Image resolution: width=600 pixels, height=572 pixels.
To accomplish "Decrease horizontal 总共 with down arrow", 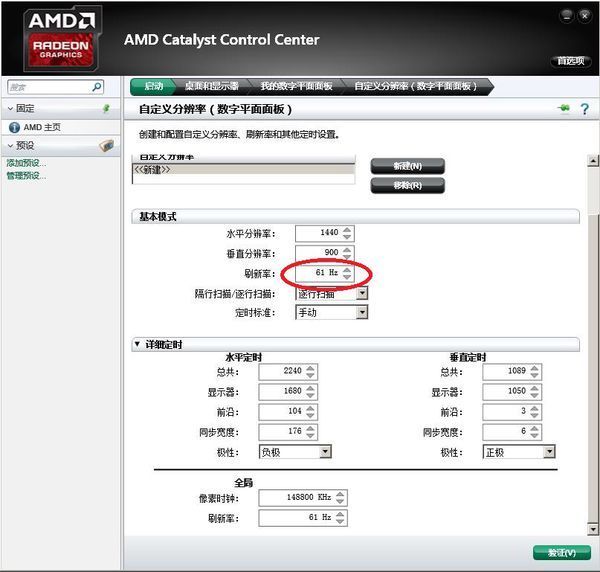I will click(x=310, y=375).
